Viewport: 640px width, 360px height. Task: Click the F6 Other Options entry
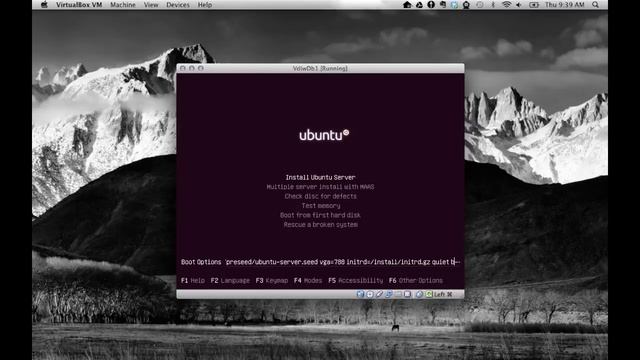pyautogui.click(x=416, y=280)
